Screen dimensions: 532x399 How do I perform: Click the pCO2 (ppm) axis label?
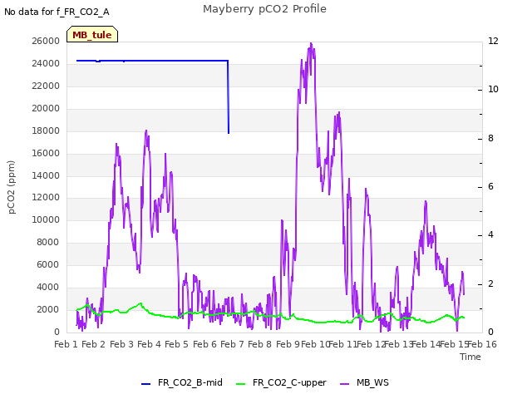point(11,187)
